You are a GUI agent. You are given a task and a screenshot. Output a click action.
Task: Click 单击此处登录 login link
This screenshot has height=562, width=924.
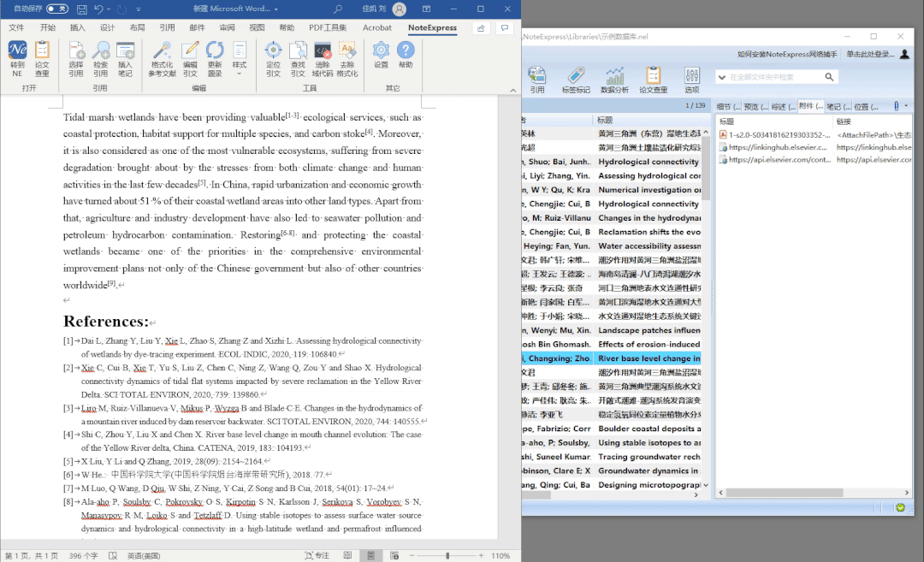coord(870,54)
